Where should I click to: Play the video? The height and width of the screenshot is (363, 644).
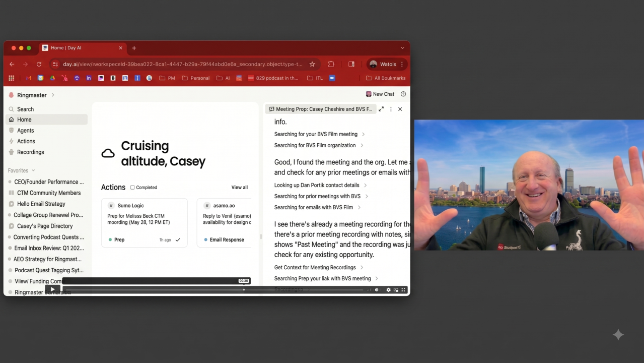[x=52, y=289]
